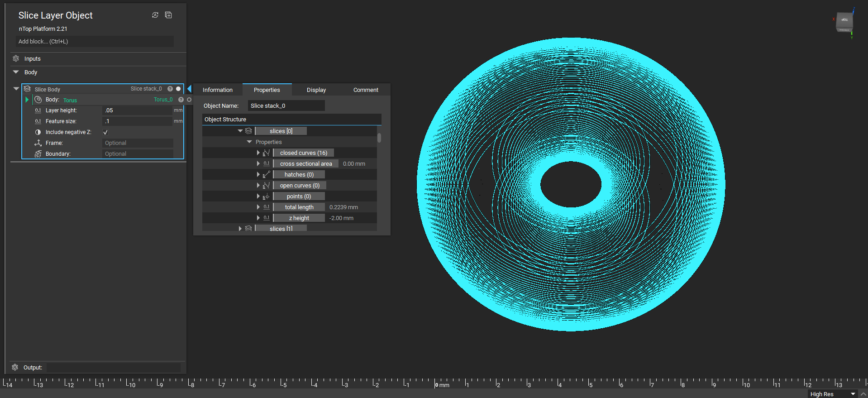The height and width of the screenshot is (398, 868).
Task: Click the TOP face of the view cube
Action: 844,20
